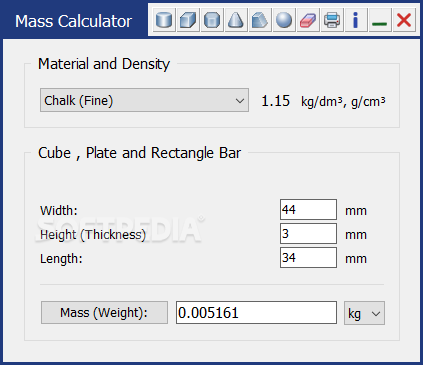Click the Material and Density heading
This screenshot has width=423, height=365.
(104, 64)
